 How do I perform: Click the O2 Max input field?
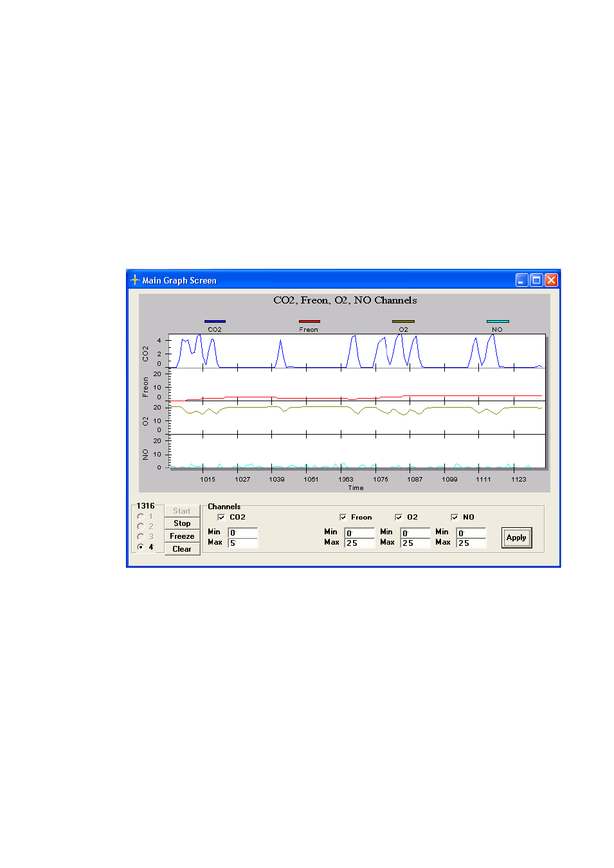click(415, 543)
